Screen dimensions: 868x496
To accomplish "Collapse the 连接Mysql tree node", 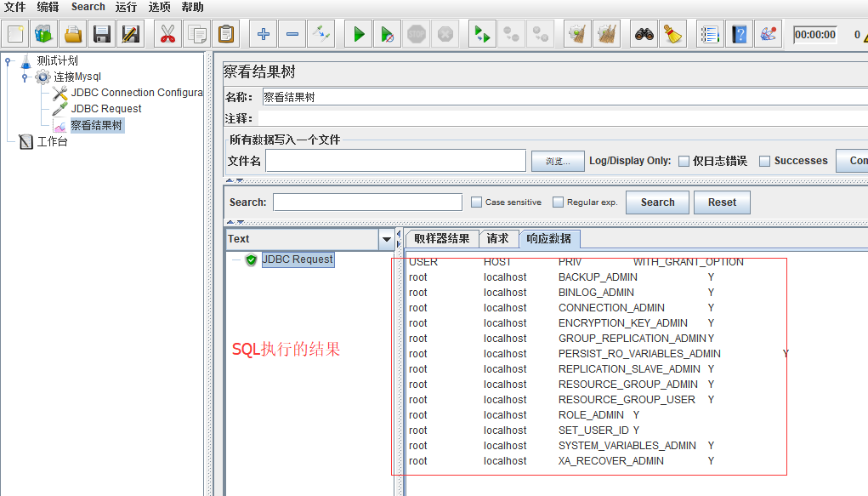I will [25, 77].
